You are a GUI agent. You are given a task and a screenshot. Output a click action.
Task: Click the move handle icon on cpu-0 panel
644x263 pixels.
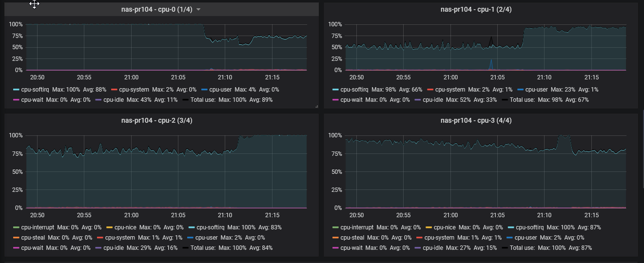click(34, 4)
